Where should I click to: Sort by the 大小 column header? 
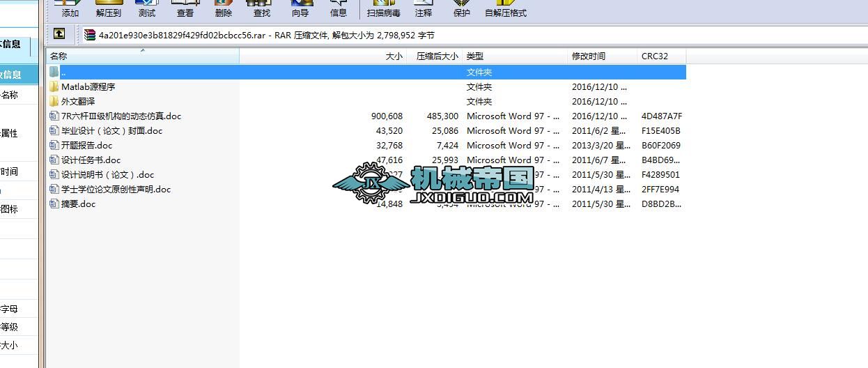coord(323,56)
